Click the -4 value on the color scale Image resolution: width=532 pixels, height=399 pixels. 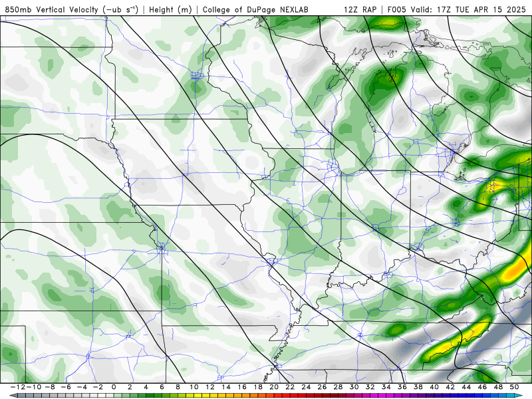pyautogui.click(x=82, y=387)
